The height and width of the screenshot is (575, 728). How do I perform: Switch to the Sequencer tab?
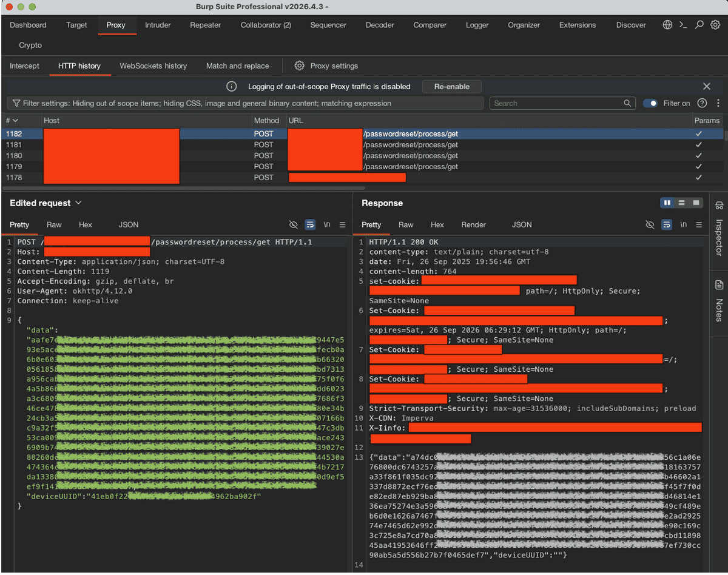coord(328,25)
